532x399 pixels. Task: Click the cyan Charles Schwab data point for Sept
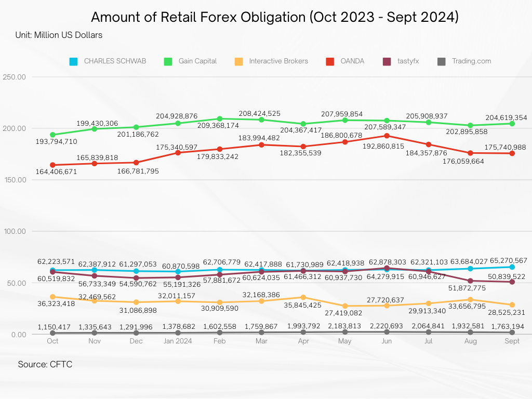click(512, 267)
